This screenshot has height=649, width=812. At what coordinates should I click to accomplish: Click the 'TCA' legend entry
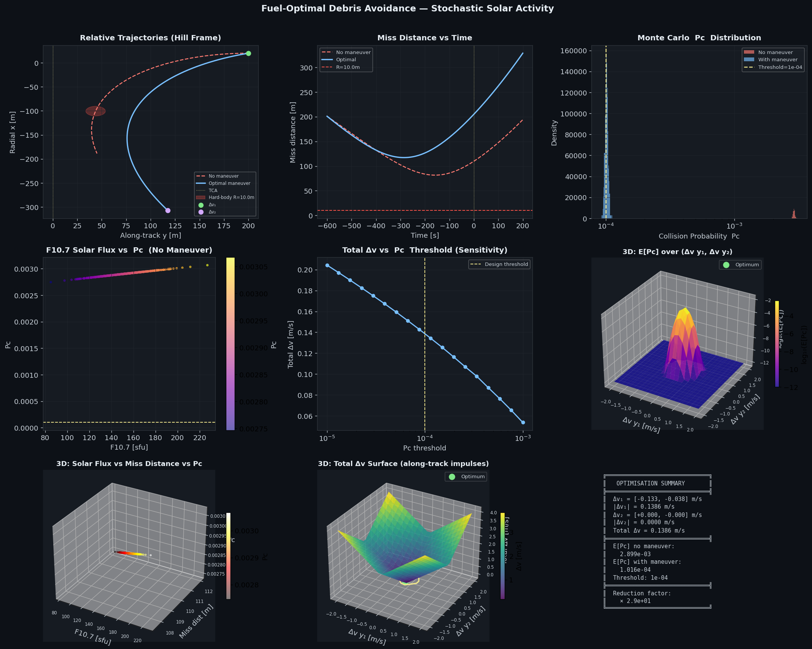(213, 190)
